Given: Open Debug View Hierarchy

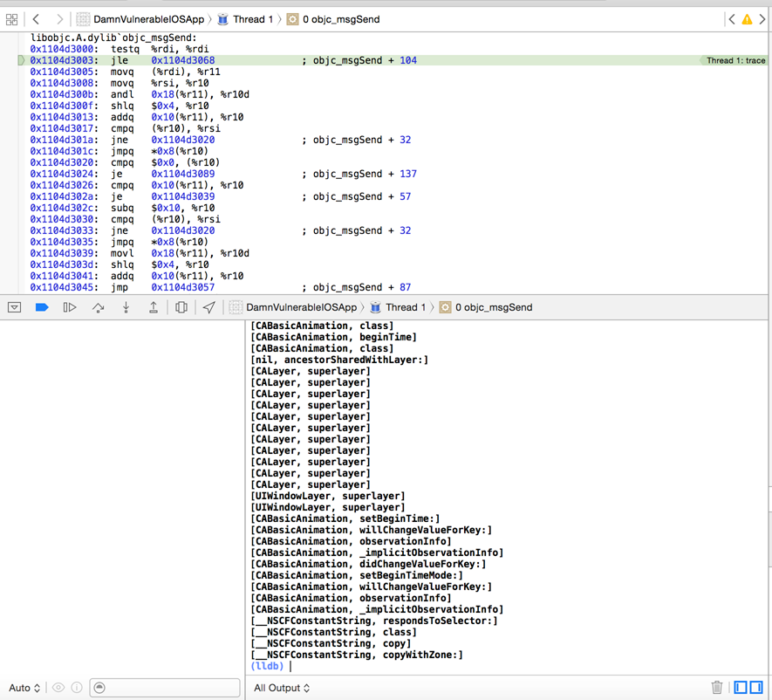Looking at the screenshot, I should (181, 307).
